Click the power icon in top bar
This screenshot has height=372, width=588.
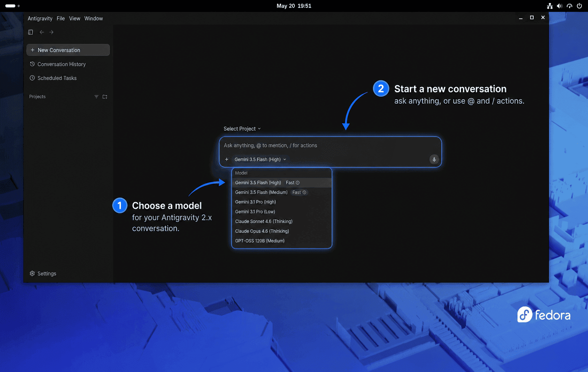[579, 6]
